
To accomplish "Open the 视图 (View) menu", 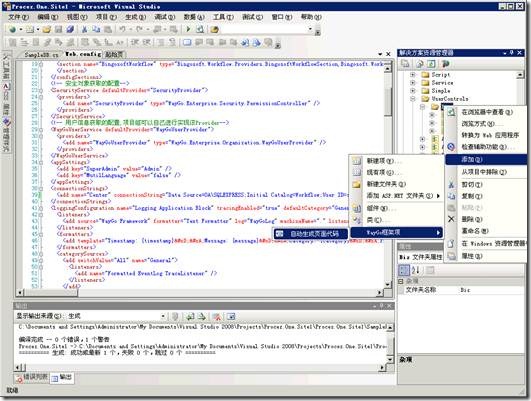I will click(77, 17).
